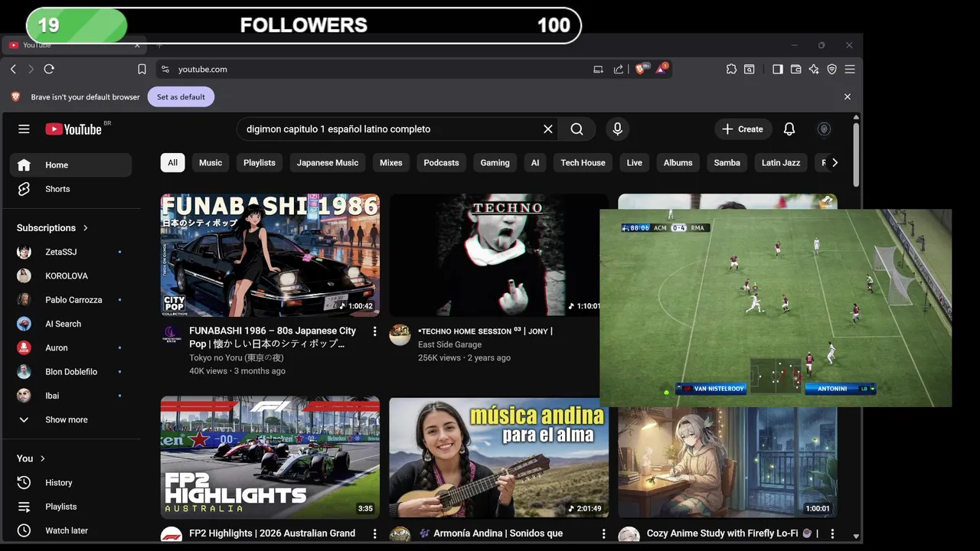This screenshot has height=551, width=980.
Task: Go to Home in the sidebar
Action: tap(70, 165)
